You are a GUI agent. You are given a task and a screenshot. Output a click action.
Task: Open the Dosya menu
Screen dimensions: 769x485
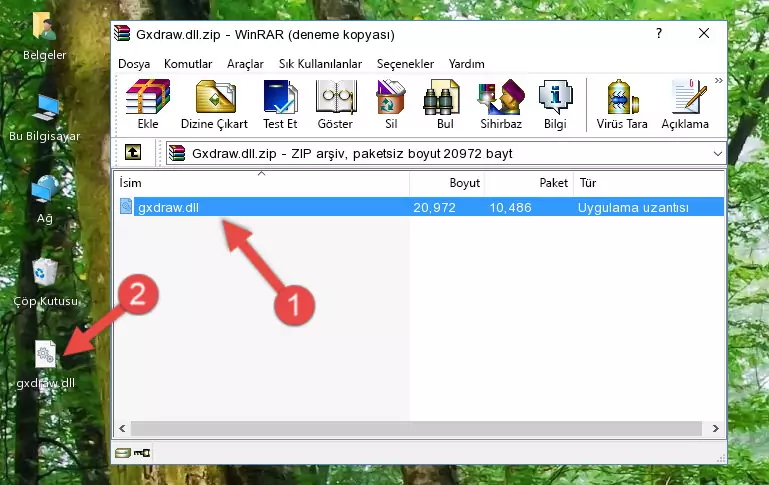pos(134,64)
